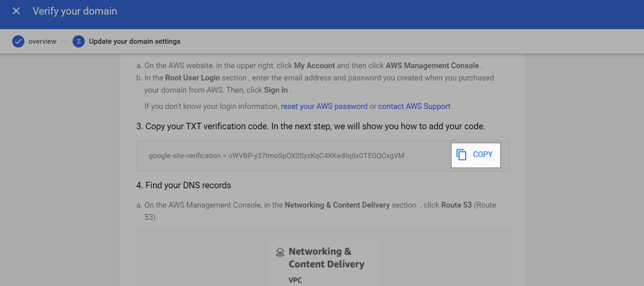Close the Verify your domain dialog
644x286 pixels.
click(16, 11)
